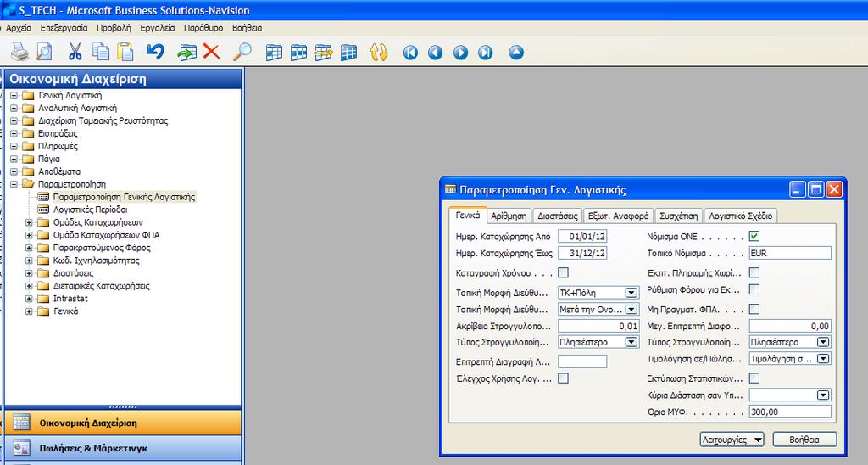Click the Find magnifier icon
Screen dimensions: 868x465
tap(242, 52)
